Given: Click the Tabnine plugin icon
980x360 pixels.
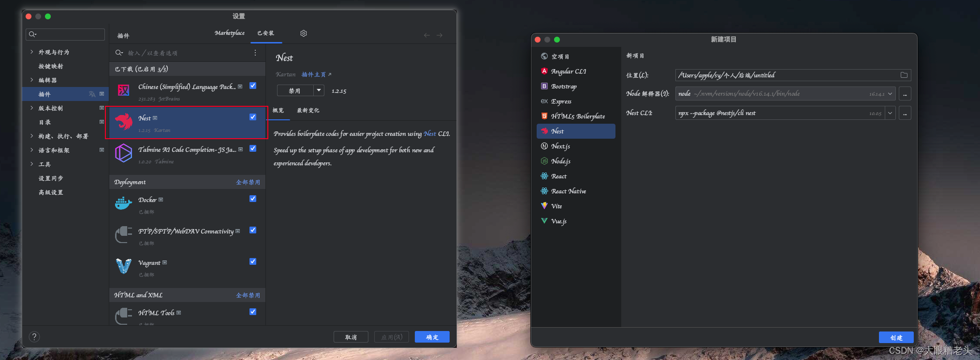Looking at the screenshot, I should [124, 153].
